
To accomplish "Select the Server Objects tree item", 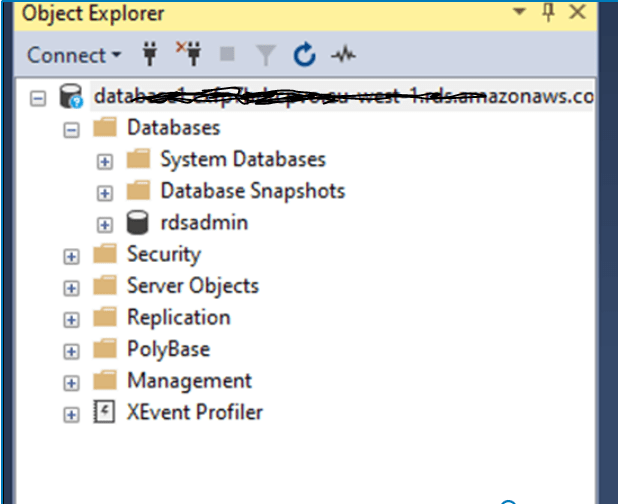I will (192, 286).
